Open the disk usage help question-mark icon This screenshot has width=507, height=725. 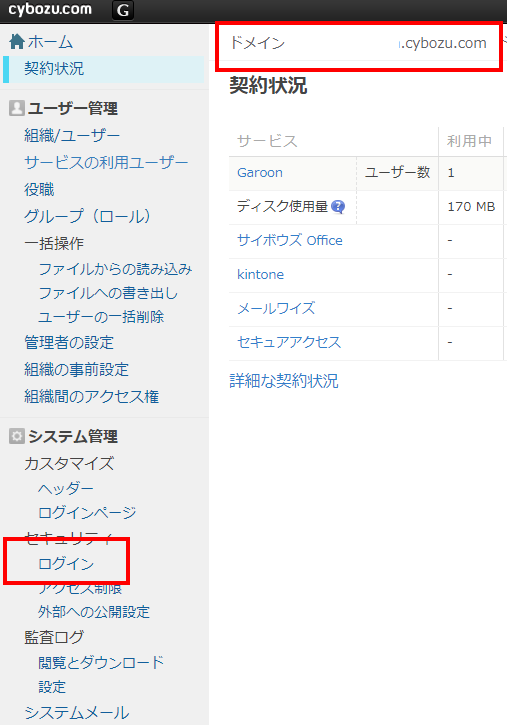338,206
